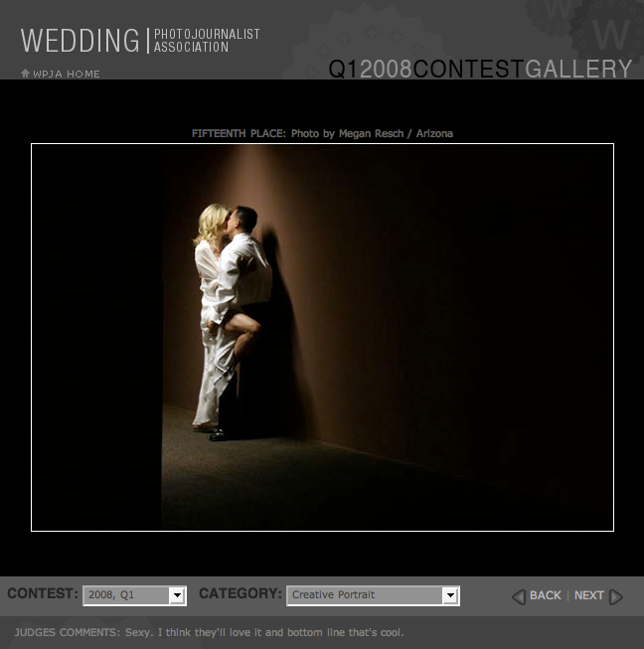Click the Wedding Photojournalist Association logo

click(140, 41)
